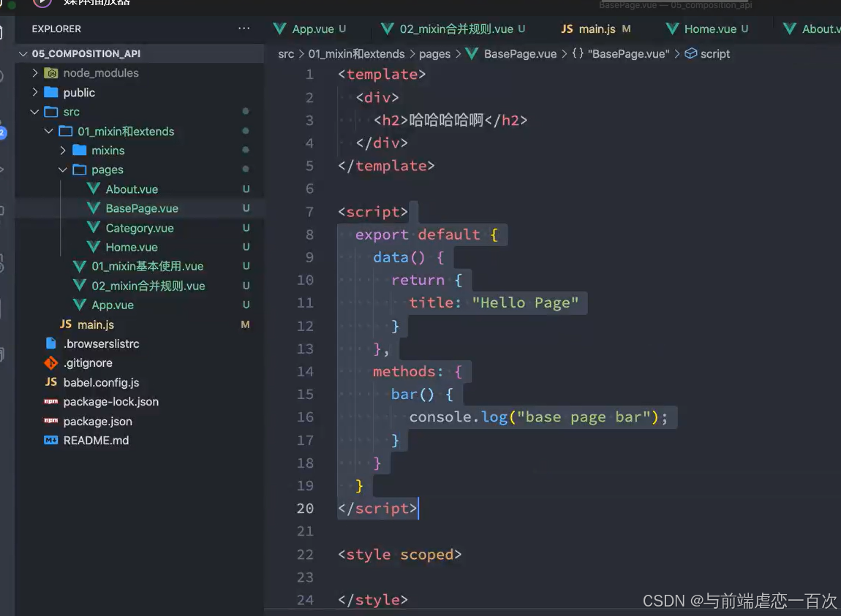Switch to the 02_mixin合并规则.vue editor tab
Screen dimensions: 841x616
click(x=456, y=29)
